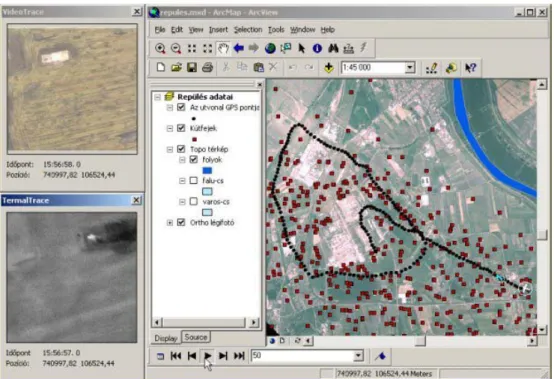
Task: Collapse the Topo térkép group
Action: [x=170, y=149]
